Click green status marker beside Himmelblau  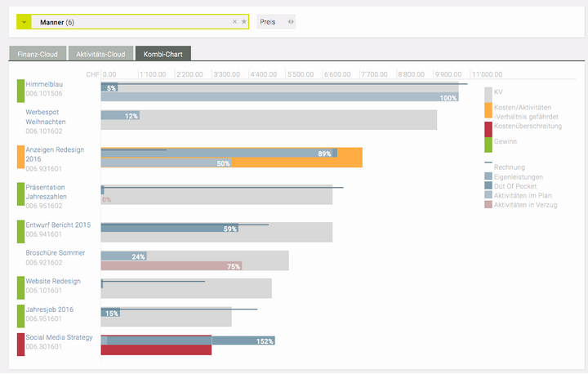point(20,91)
